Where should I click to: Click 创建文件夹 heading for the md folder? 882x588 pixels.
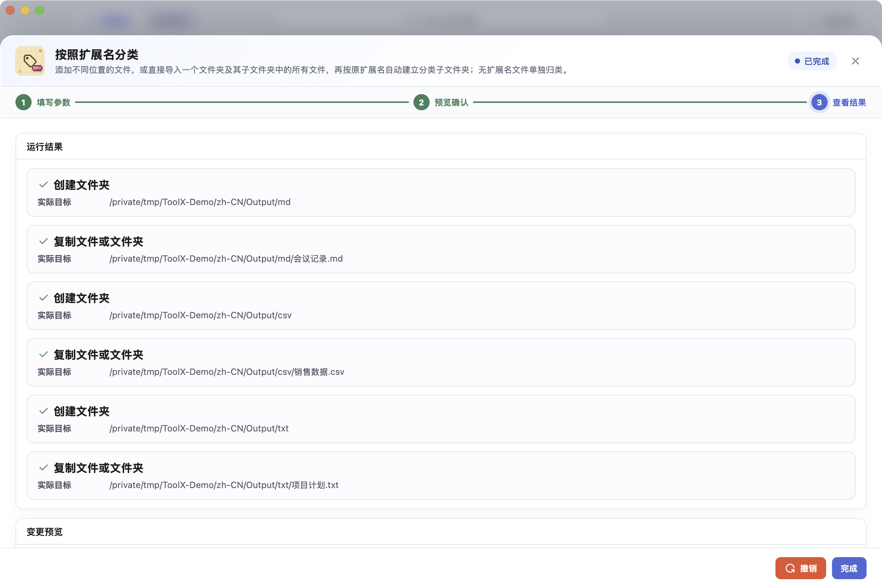point(81,185)
